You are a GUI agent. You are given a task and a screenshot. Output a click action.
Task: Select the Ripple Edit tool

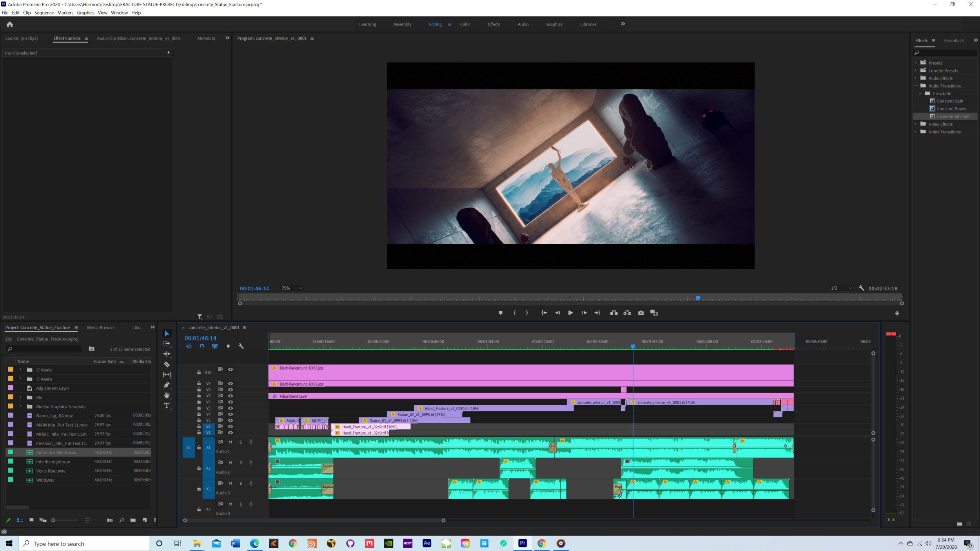(x=167, y=353)
